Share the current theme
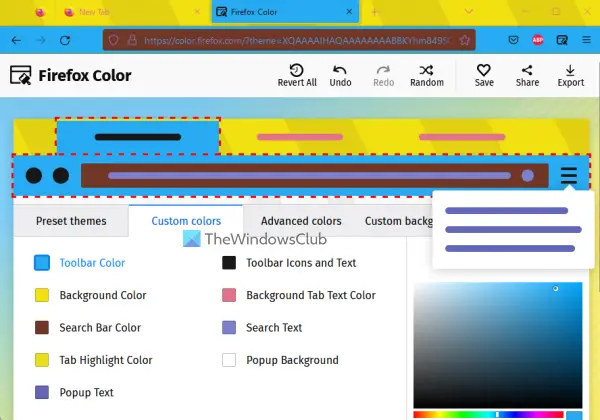This screenshot has height=420, width=600. (527, 75)
